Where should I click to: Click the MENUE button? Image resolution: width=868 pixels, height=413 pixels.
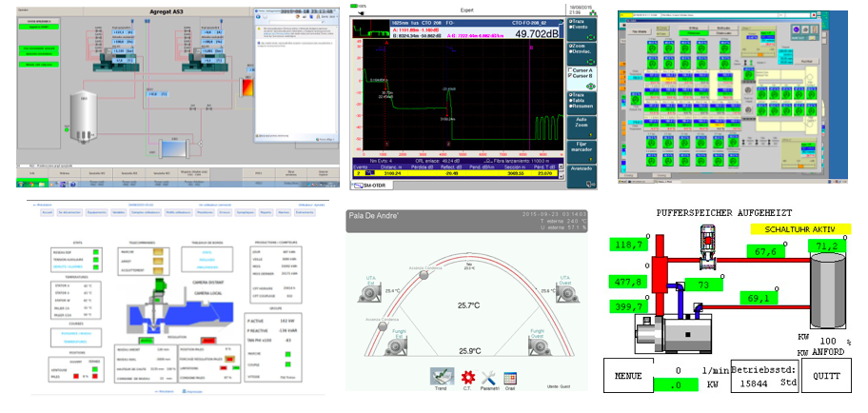[x=628, y=375]
